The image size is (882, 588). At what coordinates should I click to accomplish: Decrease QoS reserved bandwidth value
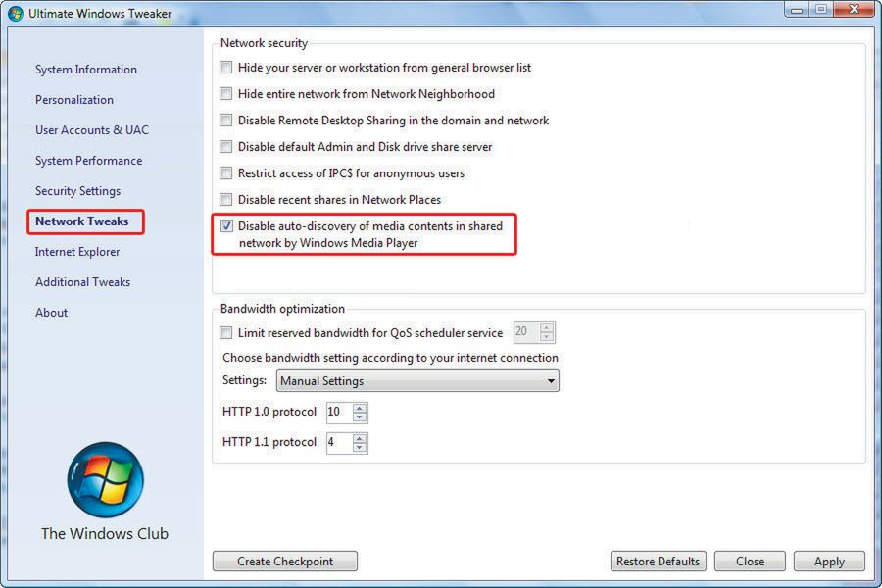pyautogui.click(x=547, y=337)
